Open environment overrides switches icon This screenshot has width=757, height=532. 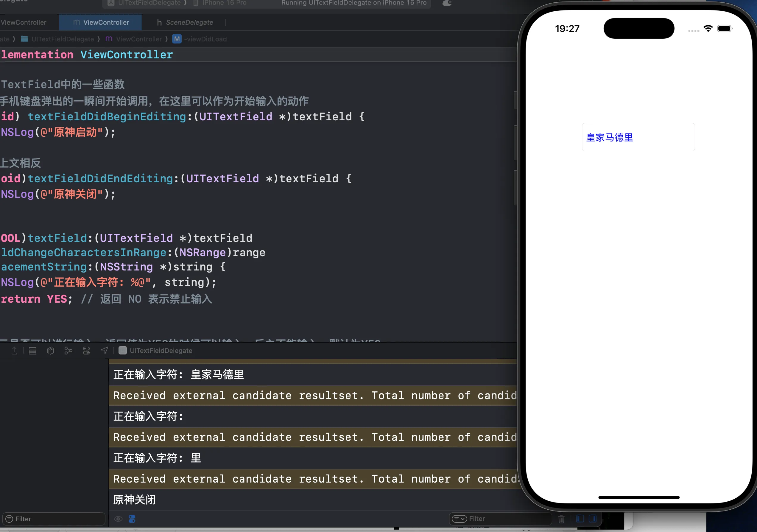pos(86,351)
